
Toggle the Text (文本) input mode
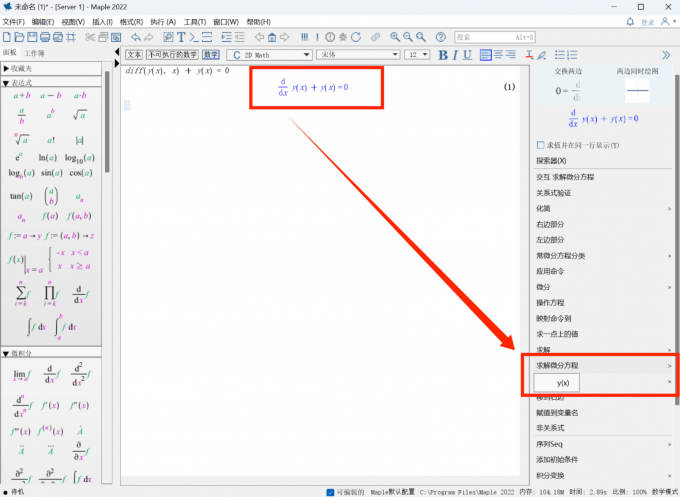coord(134,54)
